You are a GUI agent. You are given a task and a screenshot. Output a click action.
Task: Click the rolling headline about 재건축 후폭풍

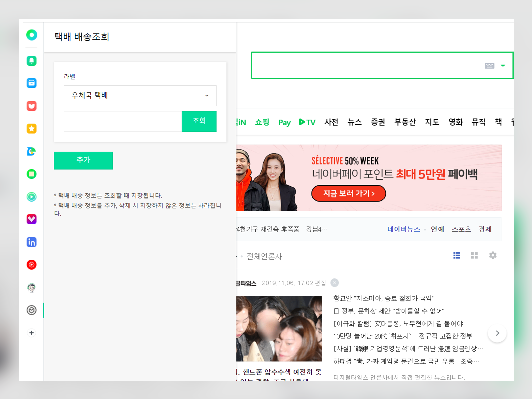pos(282,229)
